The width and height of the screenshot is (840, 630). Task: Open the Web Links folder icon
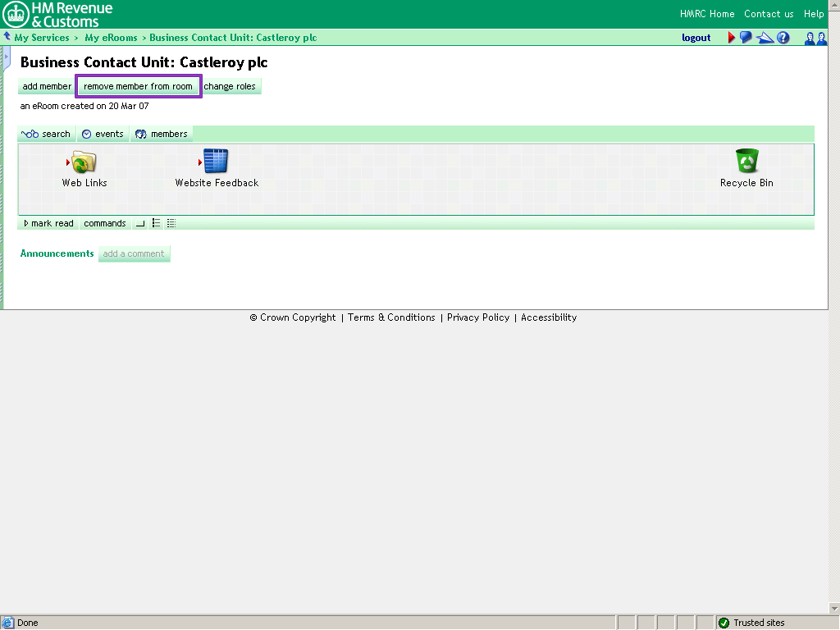pyautogui.click(x=84, y=162)
